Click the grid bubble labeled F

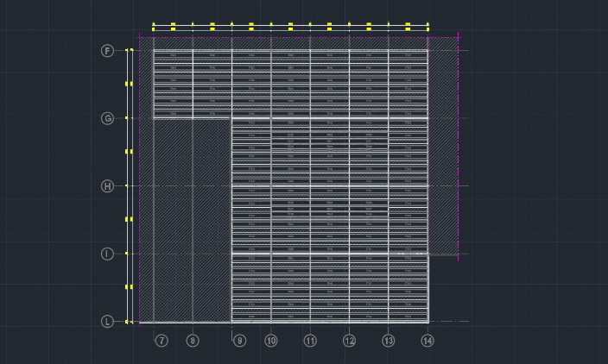click(x=107, y=51)
